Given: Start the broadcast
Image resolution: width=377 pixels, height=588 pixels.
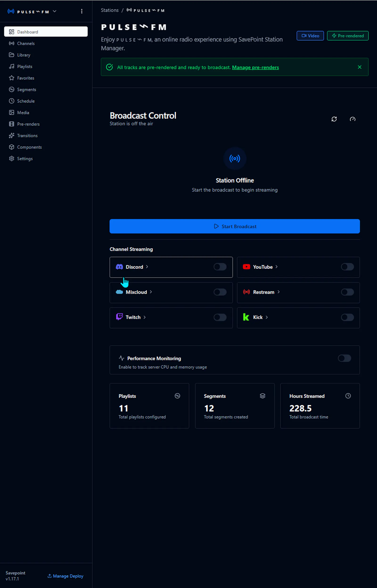Looking at the screenshot, I should 234,226.
